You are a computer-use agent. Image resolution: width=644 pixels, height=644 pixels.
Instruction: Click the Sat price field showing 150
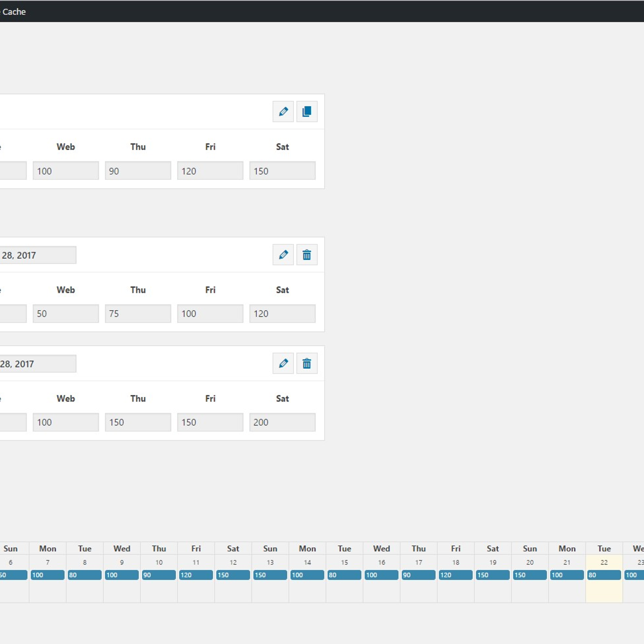pyautogui.click(x=282, y=171)
